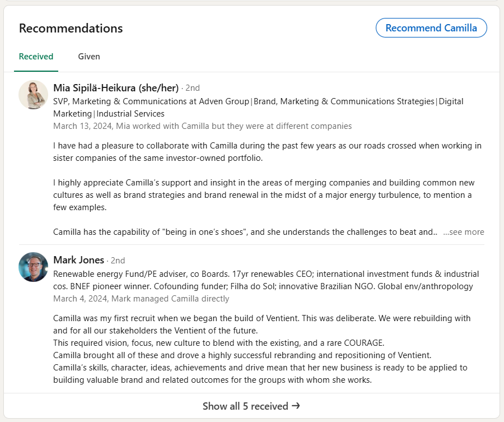Viewport: 504px width, 422px height.
Task: Click the March 13, 2024 relationship note
Action: coord(203,126)
